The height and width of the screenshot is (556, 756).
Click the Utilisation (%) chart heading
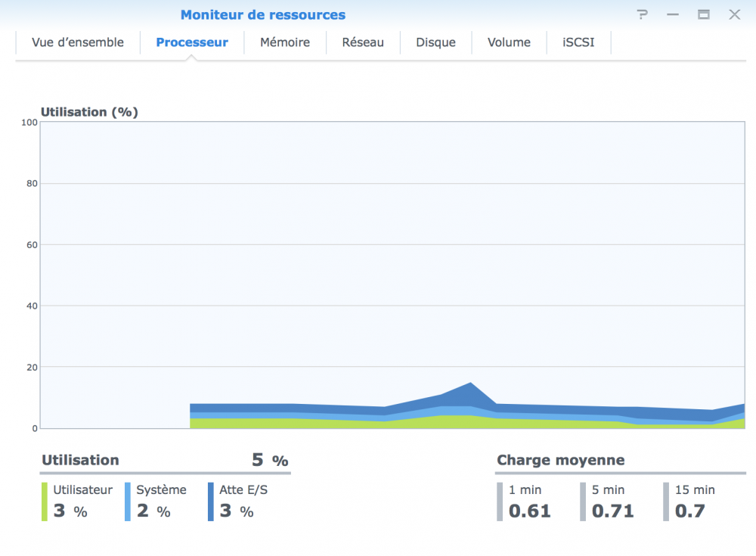pos(89,112)
